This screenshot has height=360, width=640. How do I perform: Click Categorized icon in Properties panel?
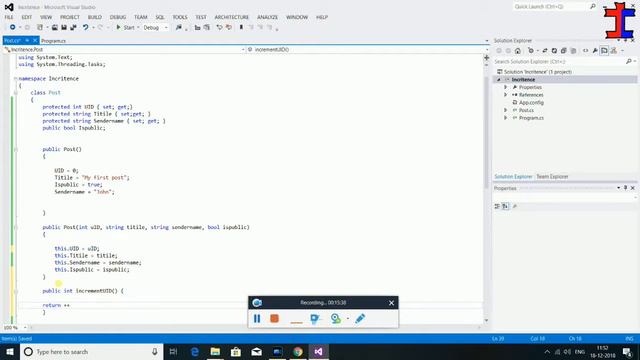pyautogui.click(x=497, y=207)
